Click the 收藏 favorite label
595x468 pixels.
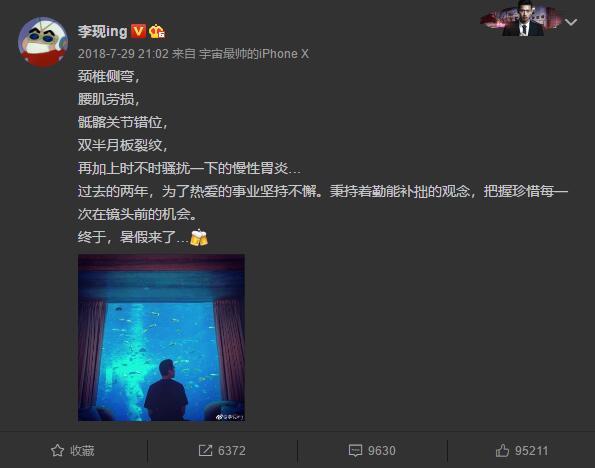(x=82, y=451)
